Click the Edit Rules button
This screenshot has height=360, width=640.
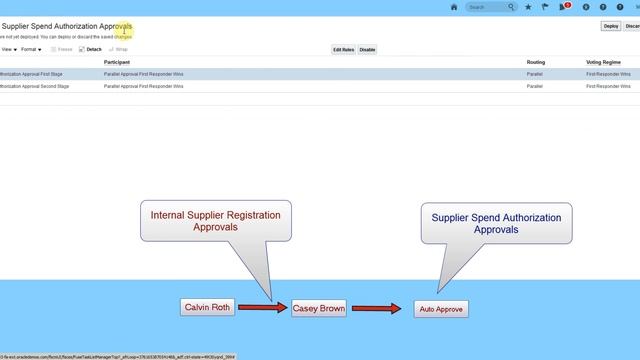[343, 50]
